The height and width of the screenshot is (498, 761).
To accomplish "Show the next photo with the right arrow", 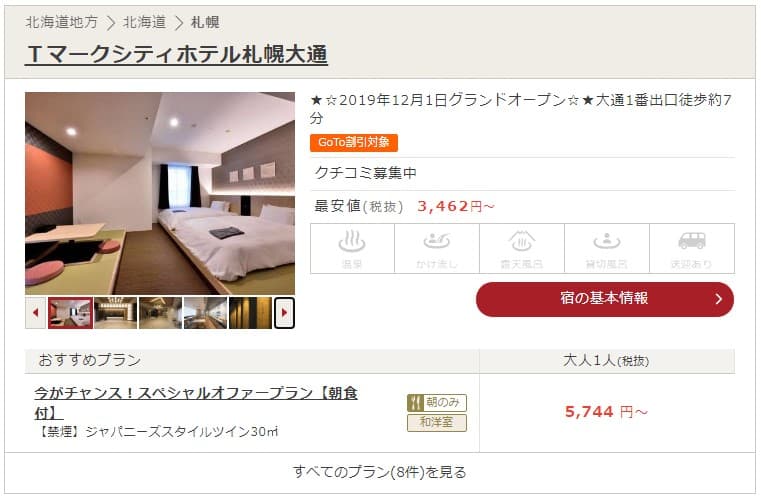I will (284, 313).
